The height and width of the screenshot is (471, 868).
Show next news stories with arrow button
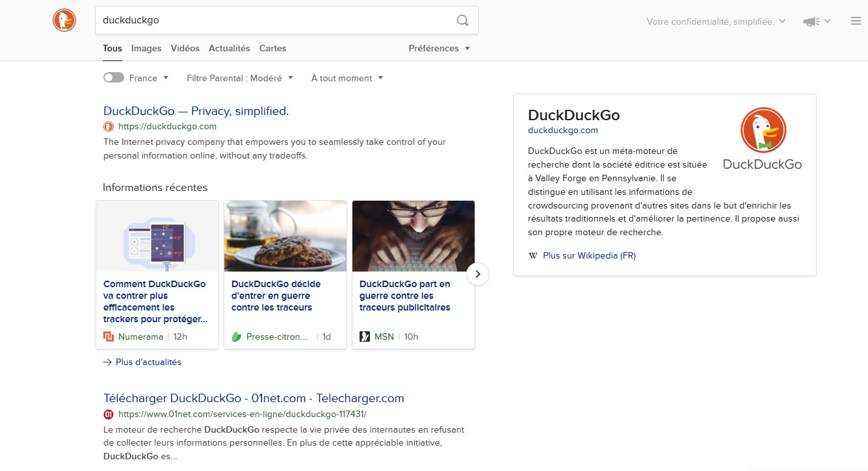coord(478,274)
